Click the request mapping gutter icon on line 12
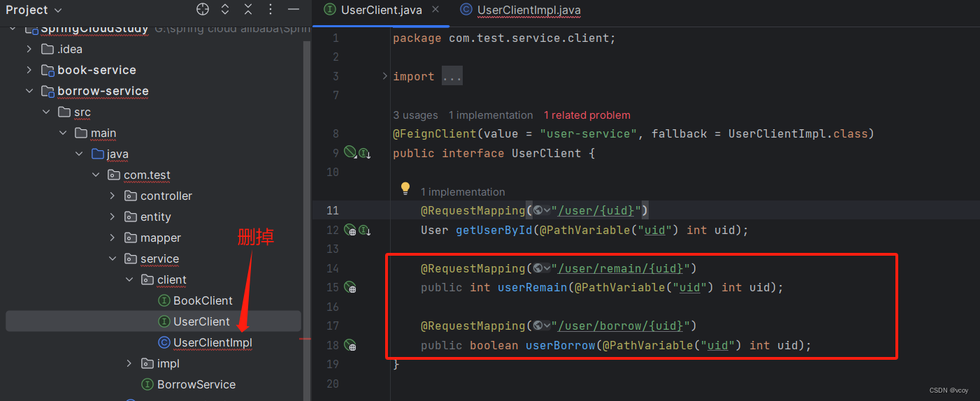The image size is (980, 401). coord(350,229)
